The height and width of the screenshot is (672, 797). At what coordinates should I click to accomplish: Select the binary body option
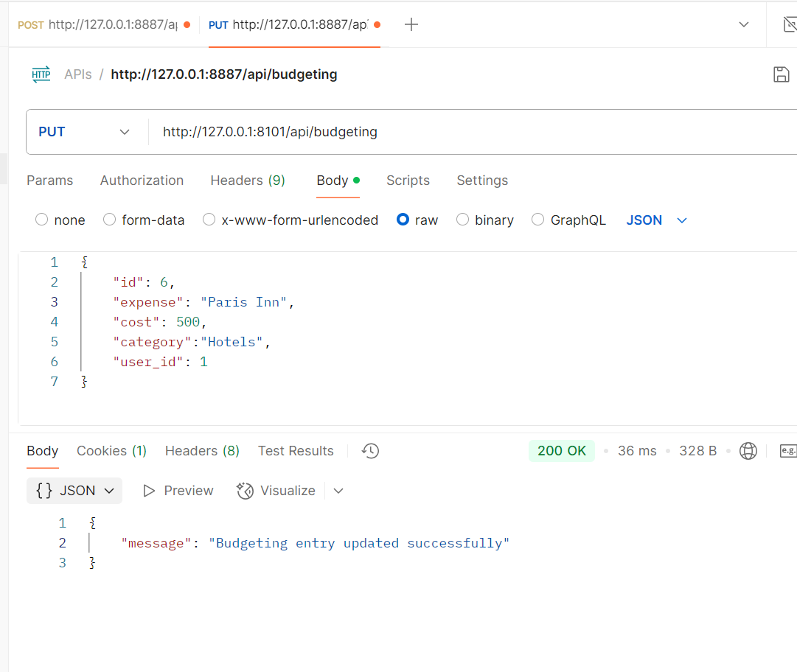[462, 220]
